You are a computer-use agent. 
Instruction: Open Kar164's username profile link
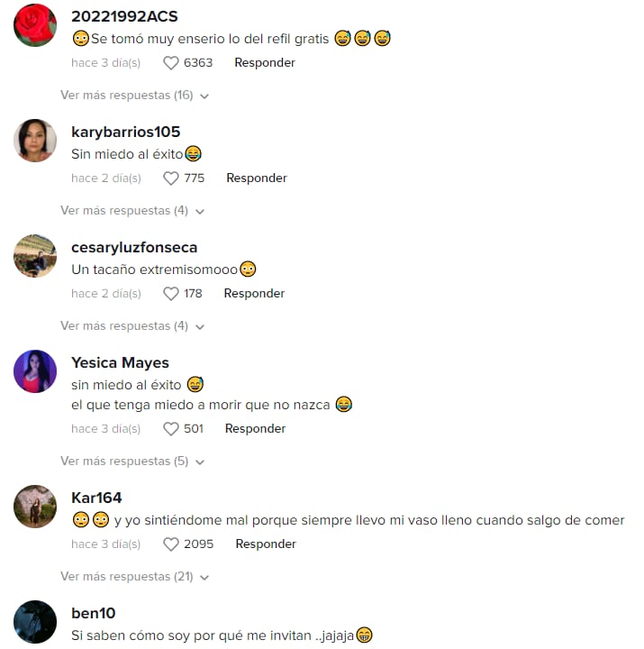(x=96, y=498)
